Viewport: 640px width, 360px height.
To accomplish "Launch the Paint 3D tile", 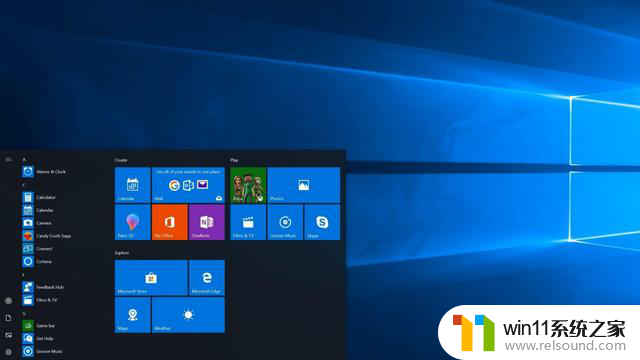I will tap(133, 222).
